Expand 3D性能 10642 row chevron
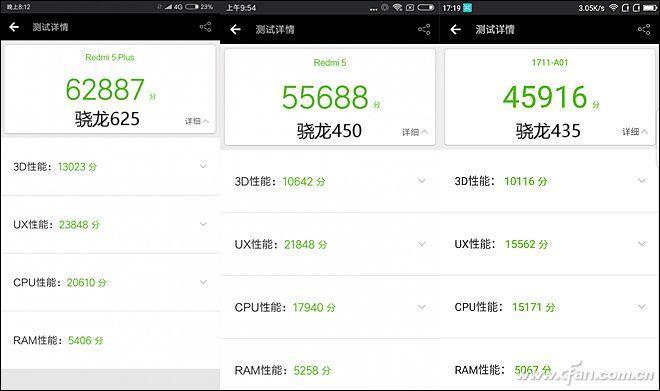The image size is (660, 391). point(421,181)
